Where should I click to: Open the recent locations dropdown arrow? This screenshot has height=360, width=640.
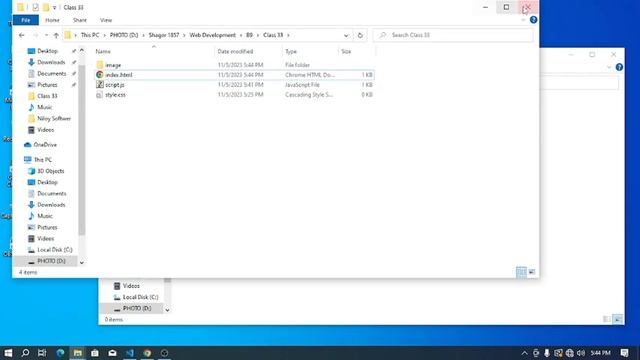(x=46, y=36)
